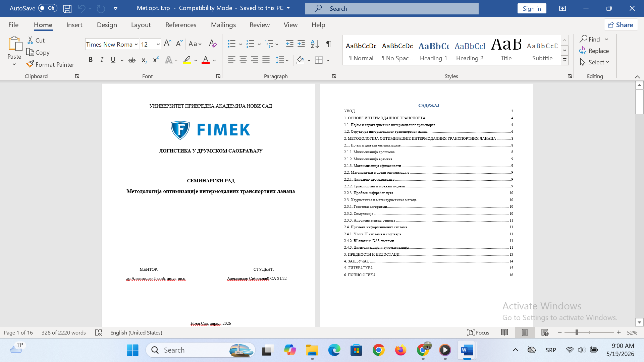Clear all formatting with the eraser icon
The image size is (644, 362).
point(213,44)
